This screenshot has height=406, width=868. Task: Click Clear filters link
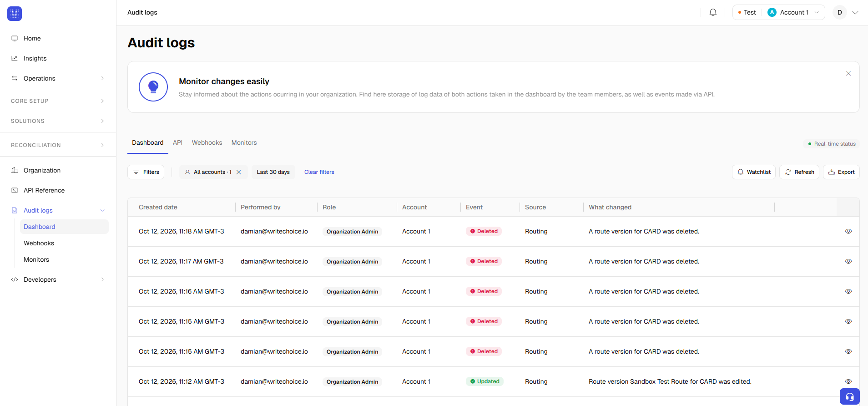pyautogui.click(x=319, y=172)
